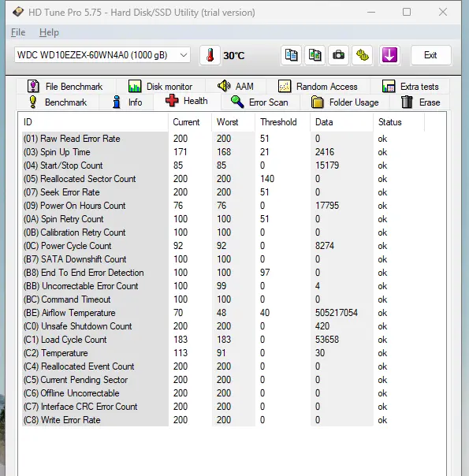
Task: Select the Load Cycle Count row
Action: [223, 340]
